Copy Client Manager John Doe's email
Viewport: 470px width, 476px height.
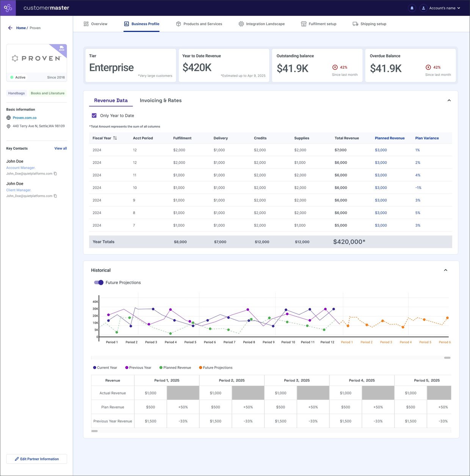point(55,196)
